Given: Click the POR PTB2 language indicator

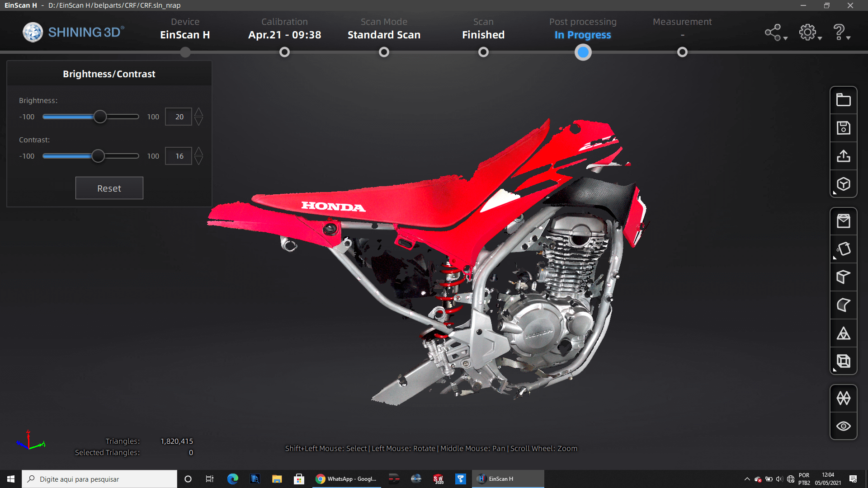Looking at the screenshot, I should (x=804, y=479).
